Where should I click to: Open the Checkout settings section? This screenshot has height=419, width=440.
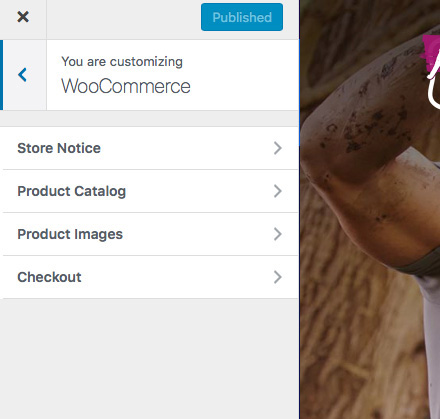pyautogui.click(x=149, y=277)
